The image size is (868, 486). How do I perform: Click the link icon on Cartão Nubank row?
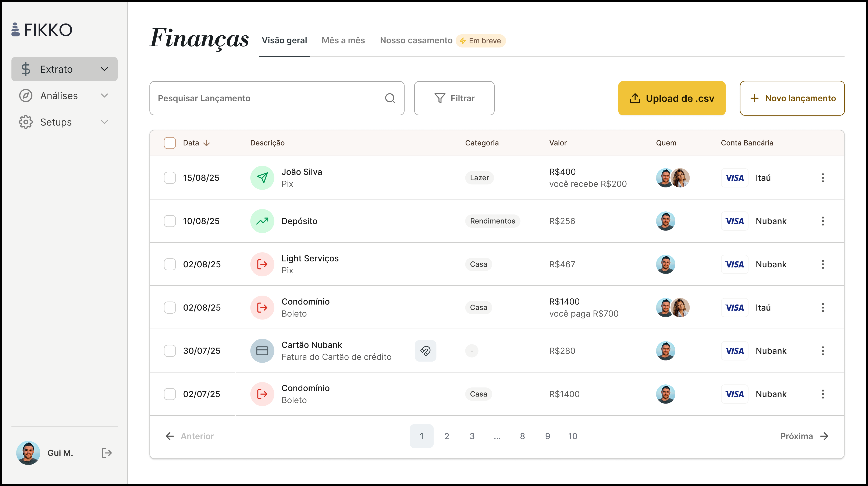click(x=425, y=351)
